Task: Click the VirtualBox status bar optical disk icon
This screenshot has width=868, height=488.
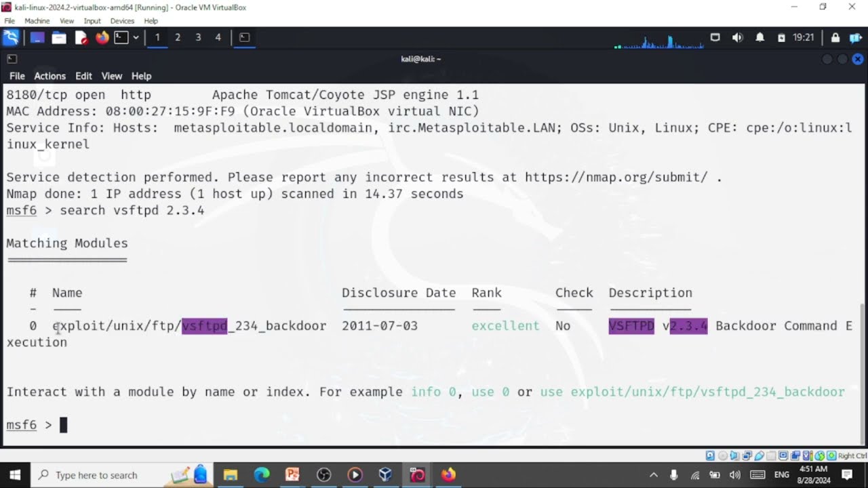Action: click(x=722, y=455)
